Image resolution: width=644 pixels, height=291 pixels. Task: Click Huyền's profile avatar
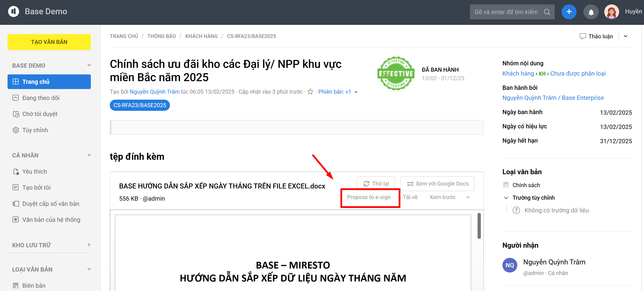point(611,12)
